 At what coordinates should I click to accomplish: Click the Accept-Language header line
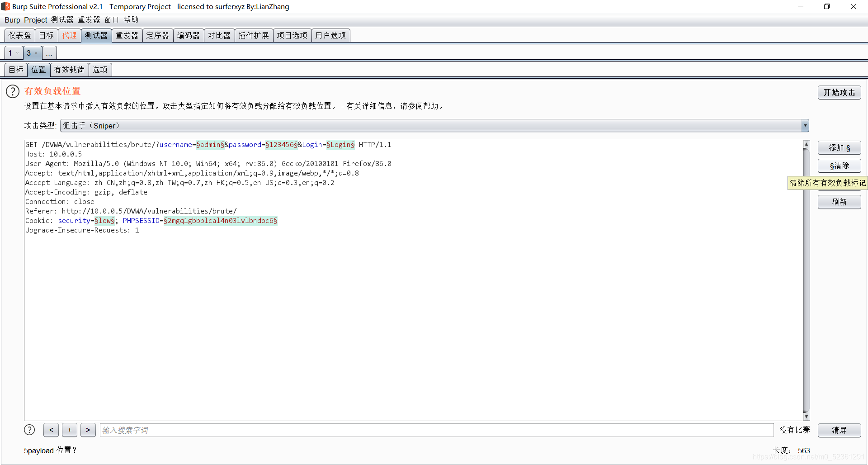coord(179,183)
